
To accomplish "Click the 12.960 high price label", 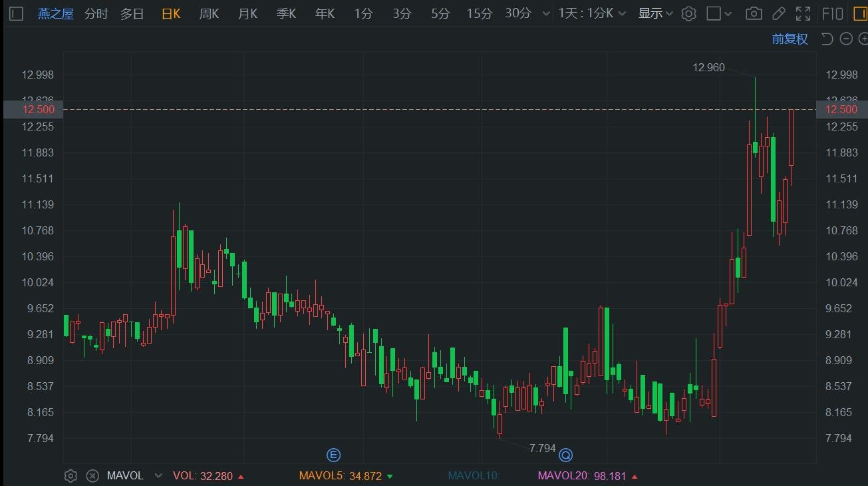I will coord(708,67).
